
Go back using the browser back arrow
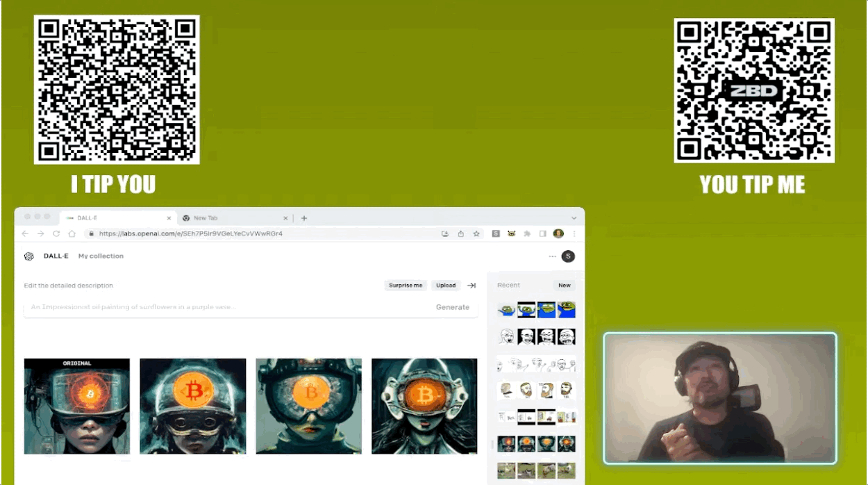(x=25, y=234)
